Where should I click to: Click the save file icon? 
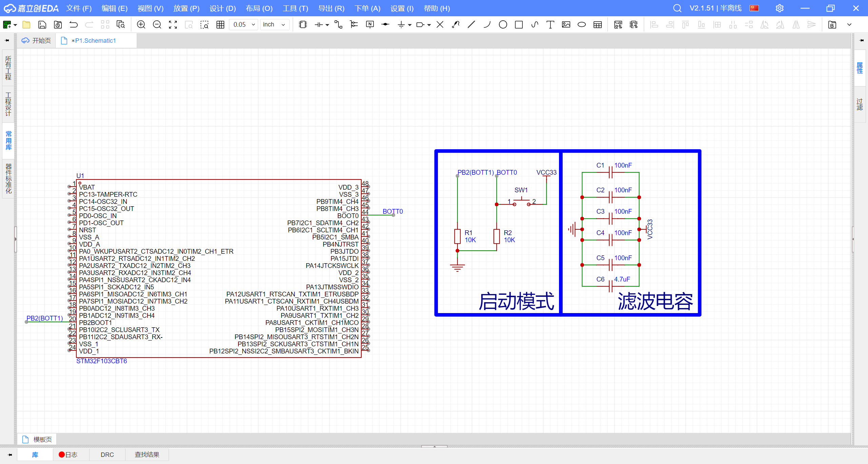[x=42, y=24]
